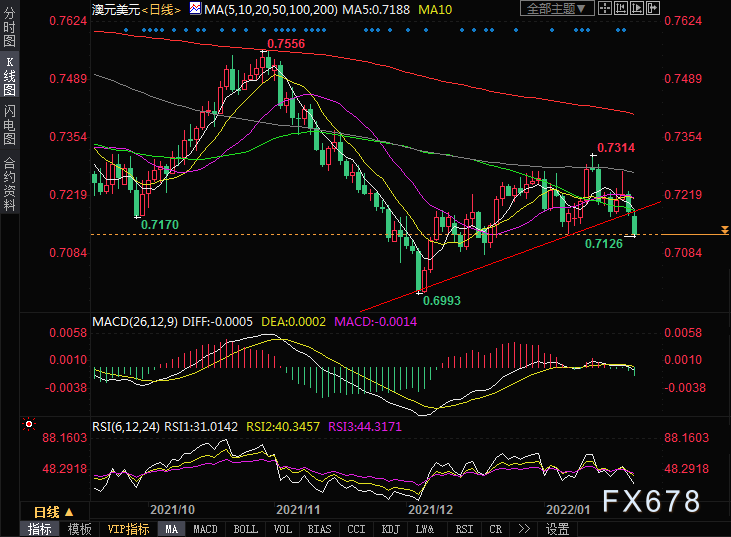Click the 0.7314 price label
Image resolution: width=731 pixels, height=537 pixels.
pos(616,148)
